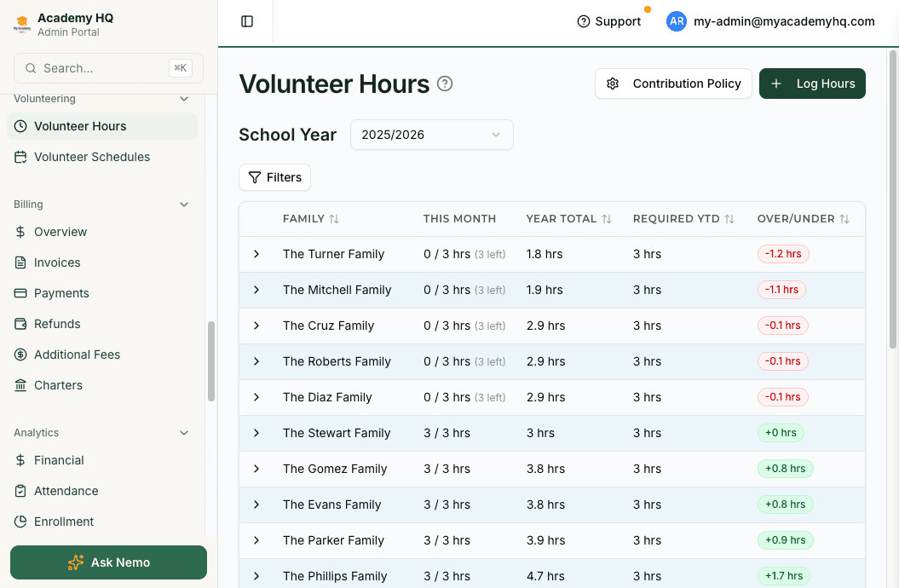Click the -1.2 hrs badge

[x=783, y=254]
